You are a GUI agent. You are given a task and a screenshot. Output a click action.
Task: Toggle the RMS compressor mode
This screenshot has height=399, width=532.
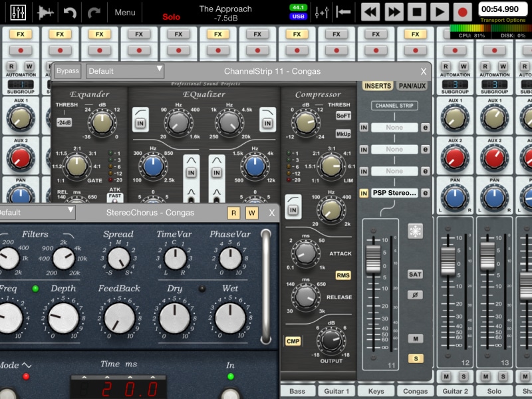pyautogui.click(x=343, y=275)
